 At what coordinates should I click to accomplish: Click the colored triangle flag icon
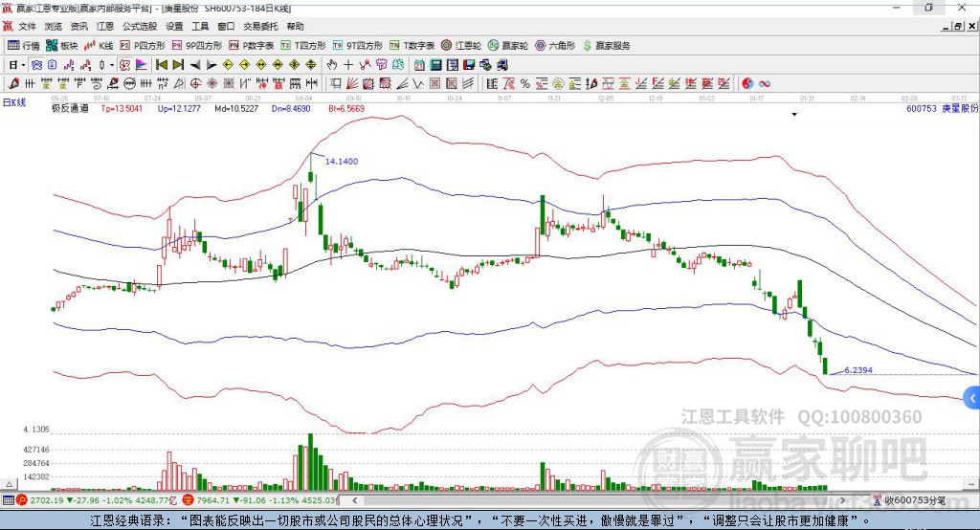[x=142, y=65]
